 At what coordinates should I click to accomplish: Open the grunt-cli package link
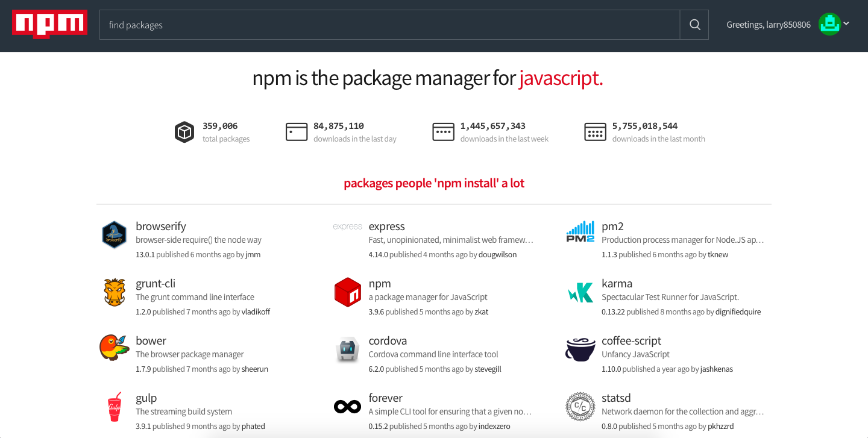tap(156, 284)
